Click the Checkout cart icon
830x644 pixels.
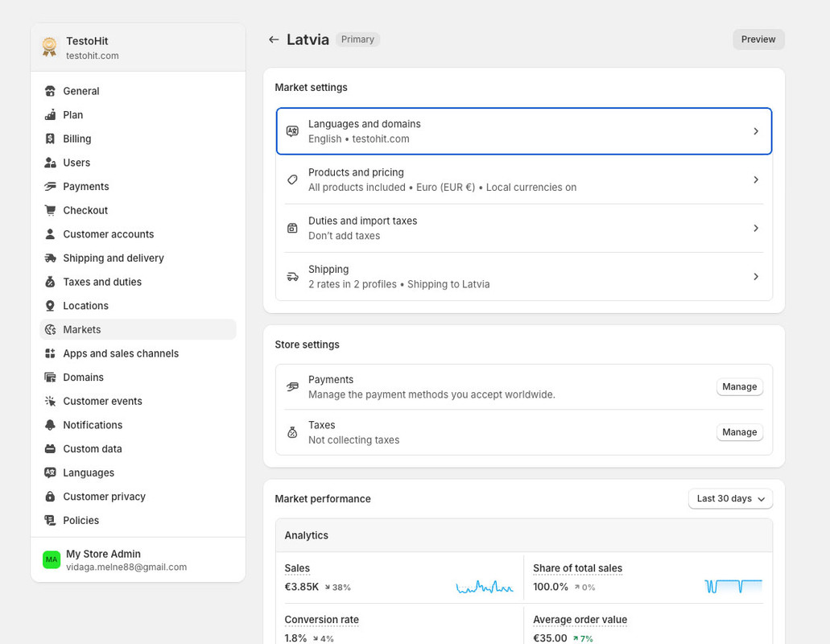(50, 211)
